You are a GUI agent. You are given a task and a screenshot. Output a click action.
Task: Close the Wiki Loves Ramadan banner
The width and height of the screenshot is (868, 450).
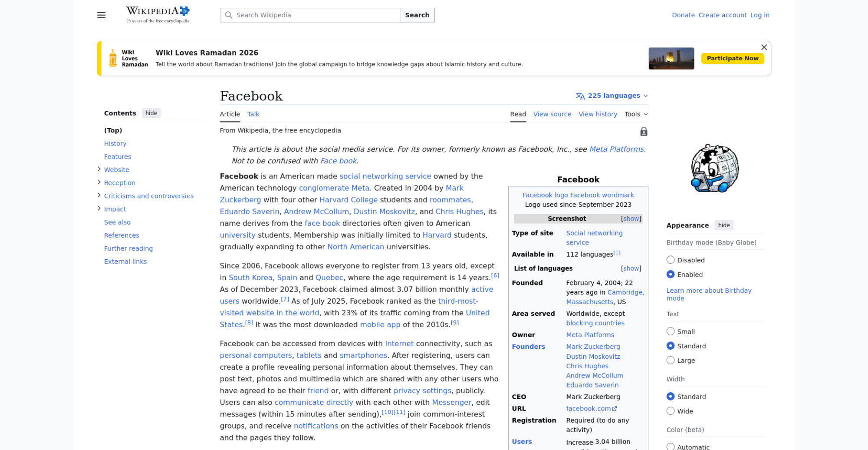click(x=764, y=47)
